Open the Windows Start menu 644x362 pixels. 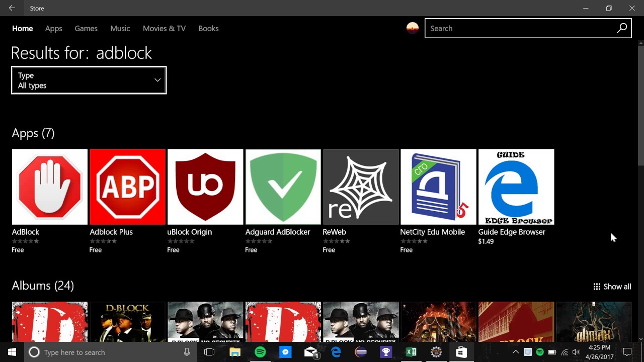(12, 352)
